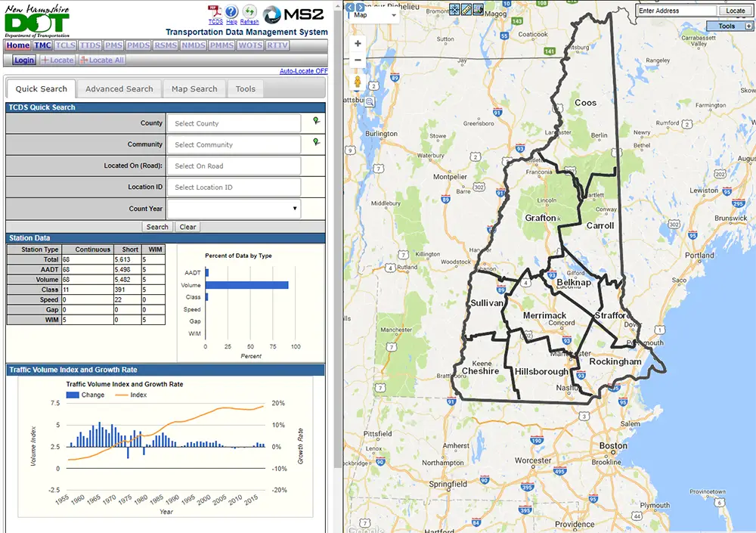The image size is (756, 533).
Task: Switch to the Advanced Search tab
Action: (119, 88)
